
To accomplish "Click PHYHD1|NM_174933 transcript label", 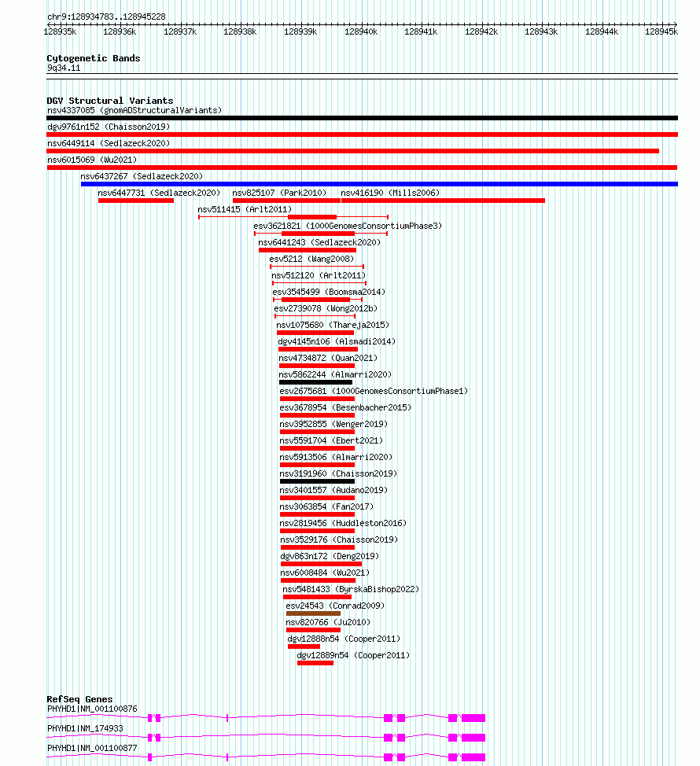I will tap(85, 729).
